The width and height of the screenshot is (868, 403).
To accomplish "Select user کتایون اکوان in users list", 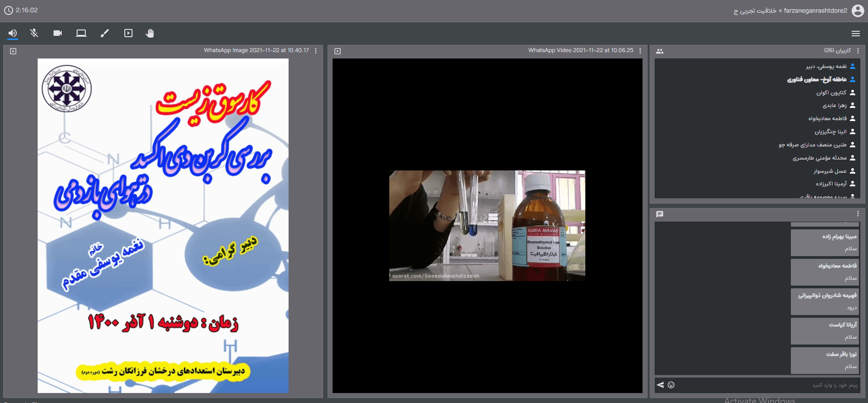I will pyautogui.click(x=831, y=92).
